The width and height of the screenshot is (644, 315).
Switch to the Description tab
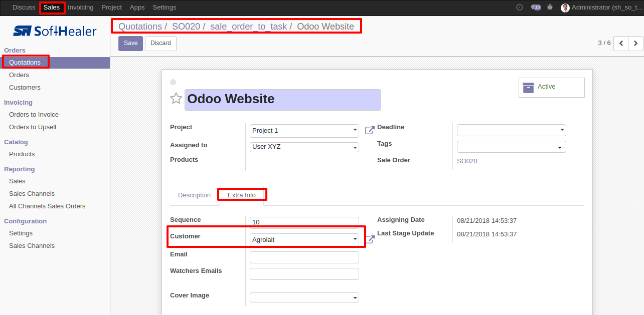pyautogui.click(x=194, y=195)
